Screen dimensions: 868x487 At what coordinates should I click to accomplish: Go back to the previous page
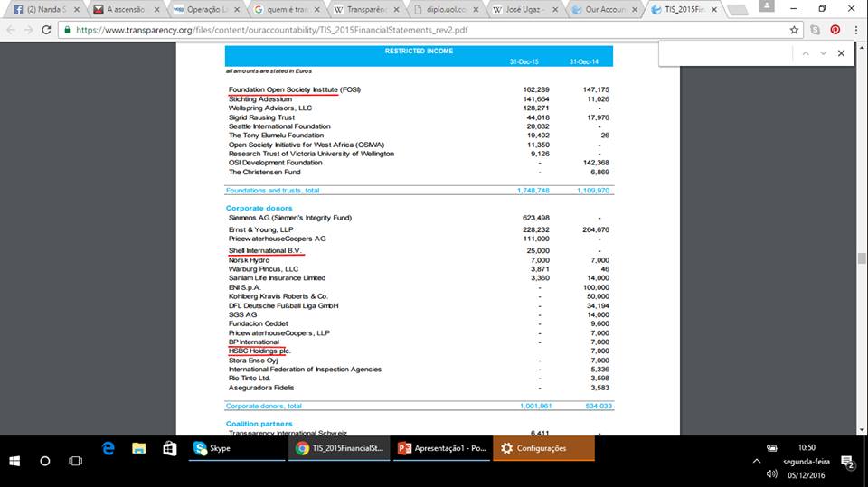(x=11, y=29)
